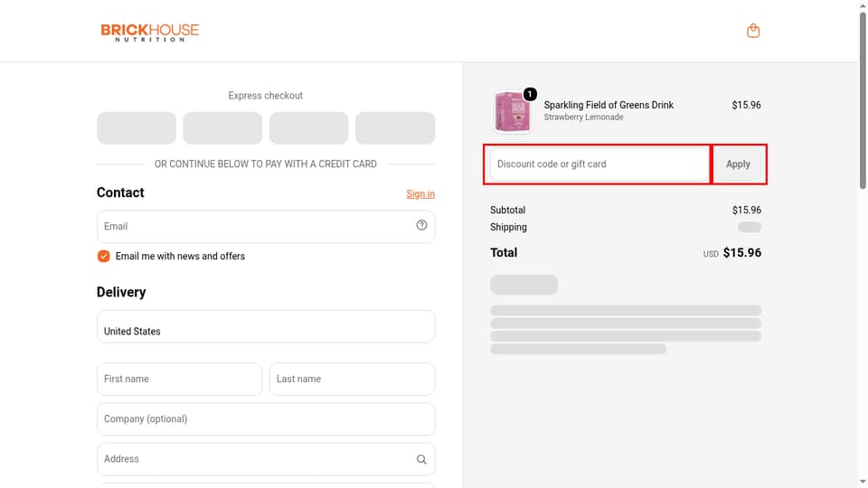Screen dimensions: 868x488
Task: Click the Apply discount button
Action: click(x=738, y=164)
